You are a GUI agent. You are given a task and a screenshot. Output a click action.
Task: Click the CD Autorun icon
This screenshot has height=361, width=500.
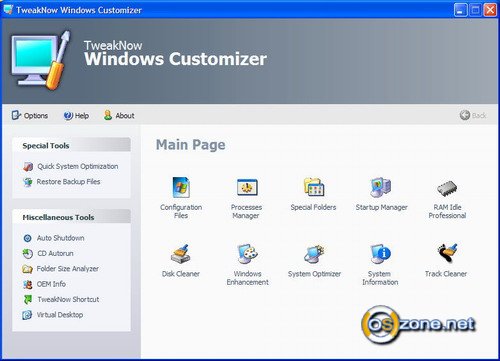27,254
